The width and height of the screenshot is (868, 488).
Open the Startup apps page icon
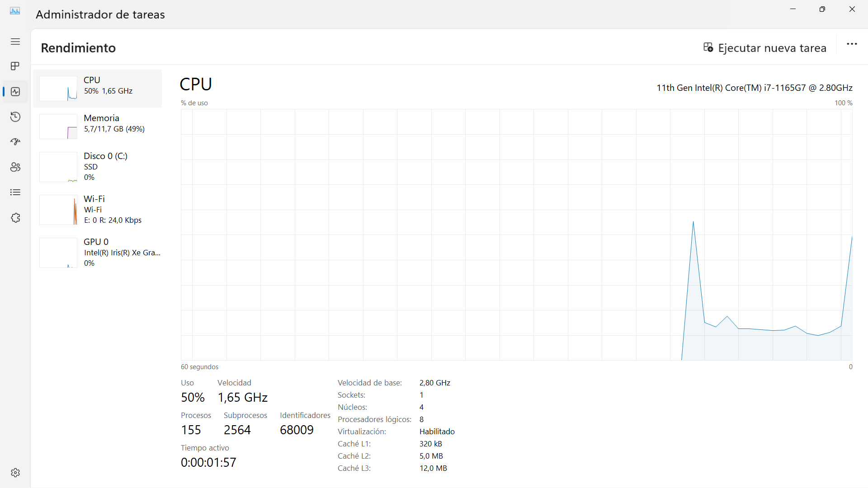coord(15,142)
